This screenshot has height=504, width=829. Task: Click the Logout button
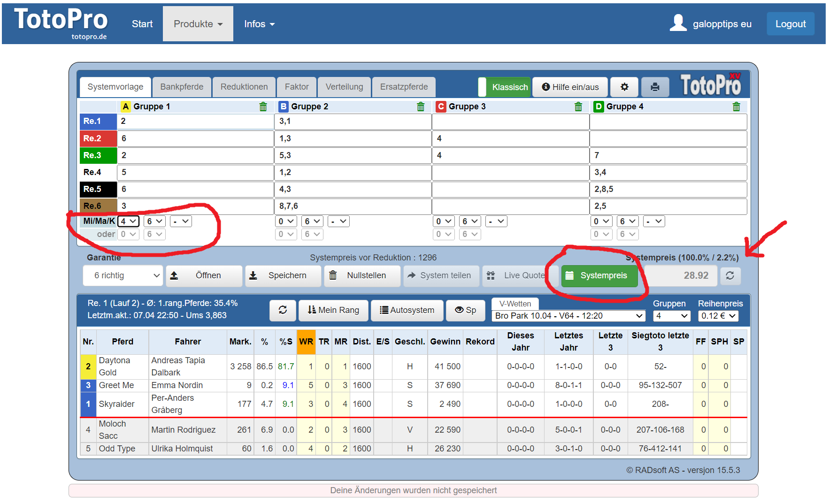(790, 24)
